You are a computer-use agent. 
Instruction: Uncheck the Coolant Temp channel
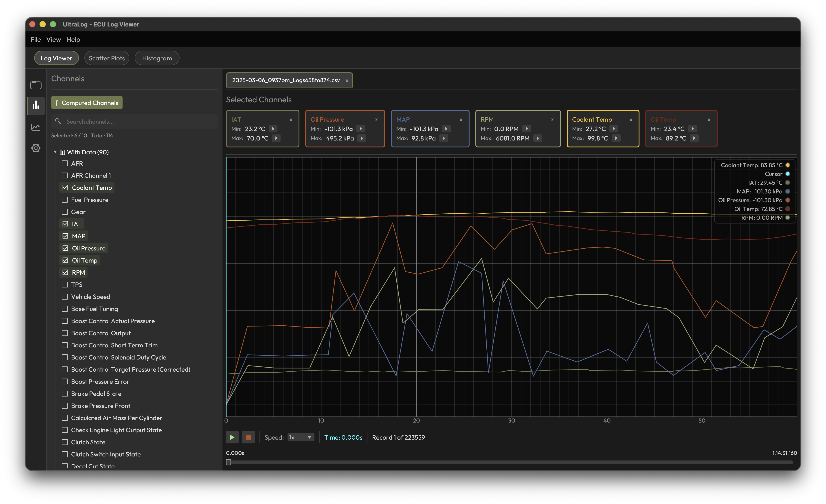(x=65, y=187)
